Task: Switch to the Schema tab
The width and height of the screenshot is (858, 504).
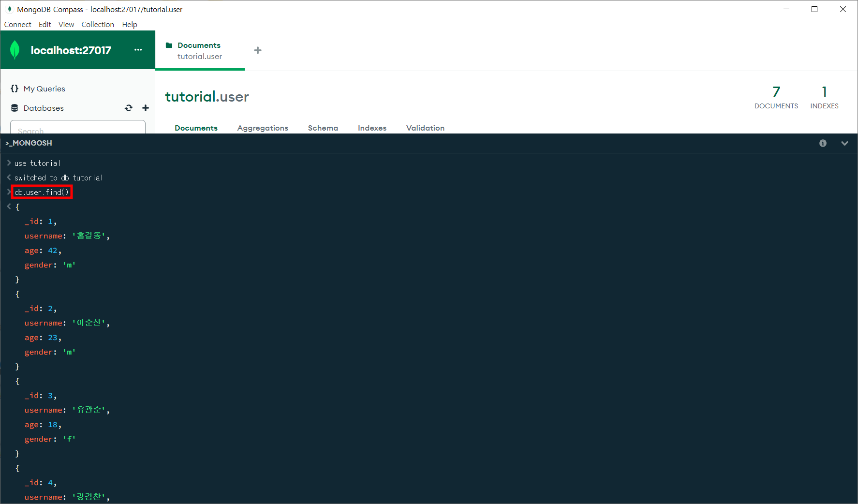Action: point(323,128)
